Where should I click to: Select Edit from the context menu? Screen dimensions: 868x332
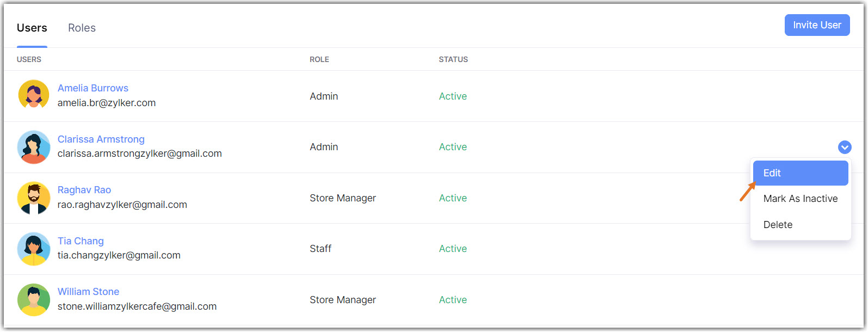click(x=800, y=173)
